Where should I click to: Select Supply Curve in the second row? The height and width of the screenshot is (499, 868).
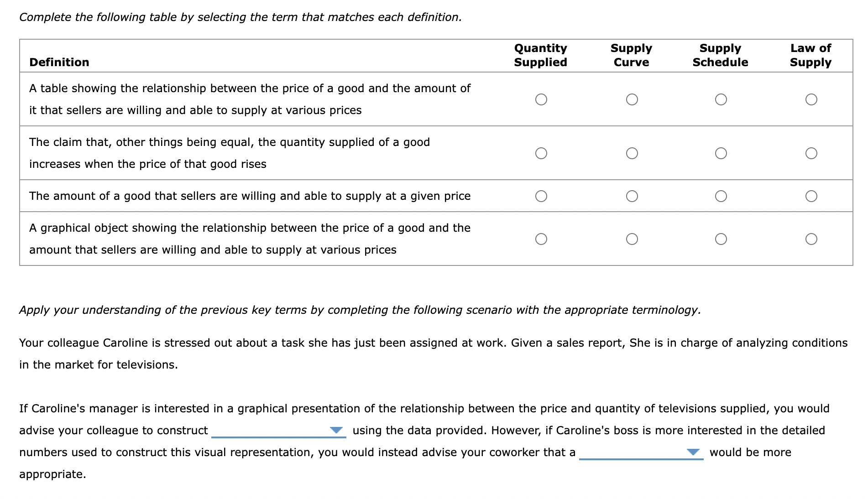[x=632, y=153]
